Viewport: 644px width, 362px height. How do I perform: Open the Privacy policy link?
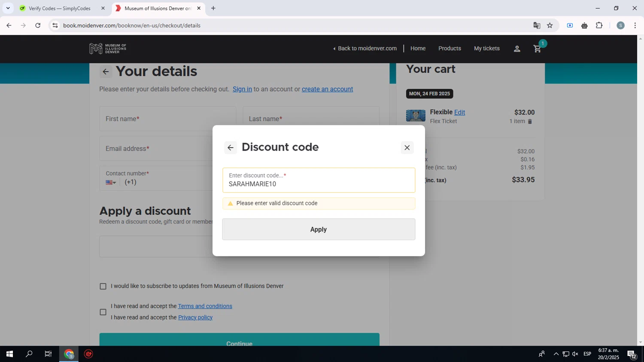click(x=195, y=317)
